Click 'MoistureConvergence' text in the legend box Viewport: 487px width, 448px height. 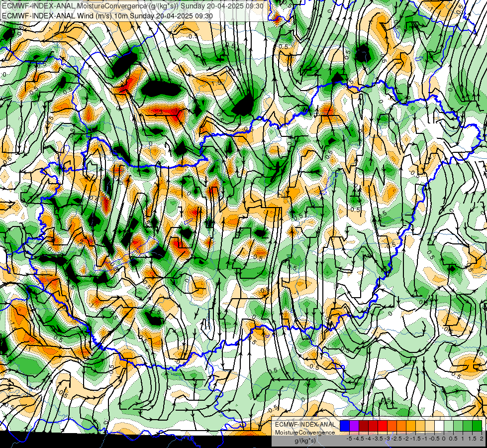(305, 433)
